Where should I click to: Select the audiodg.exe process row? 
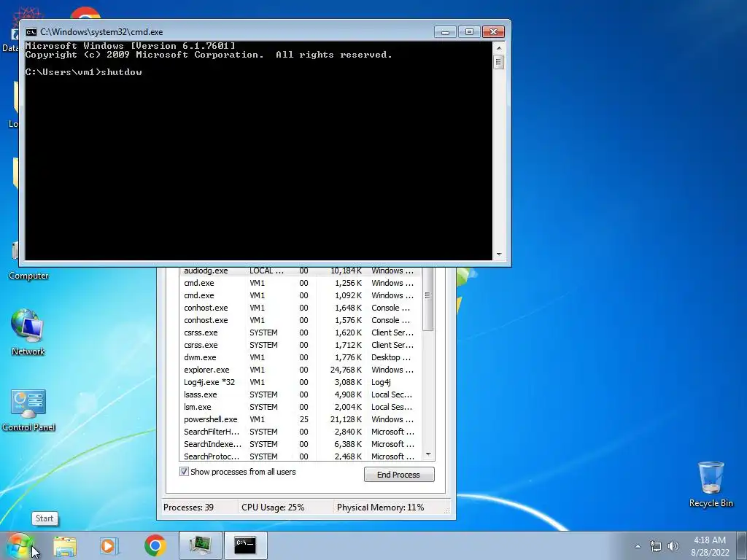[x=300, y=271]
